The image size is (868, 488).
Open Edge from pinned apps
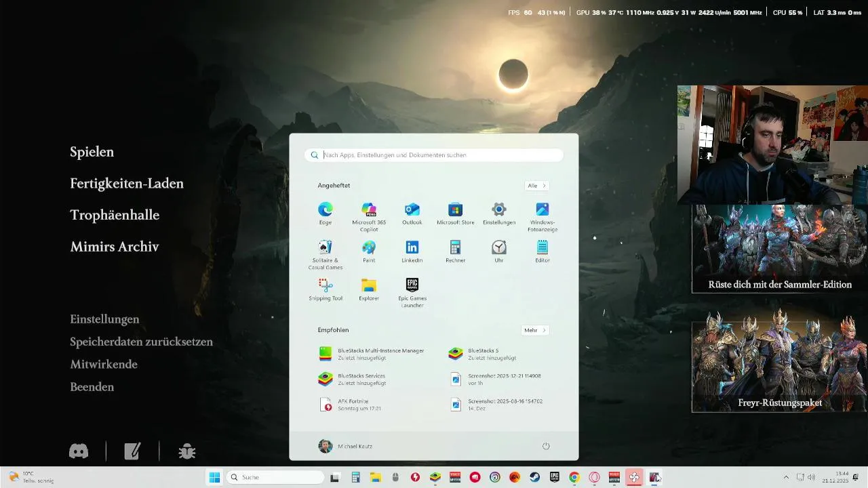[325, 213]
